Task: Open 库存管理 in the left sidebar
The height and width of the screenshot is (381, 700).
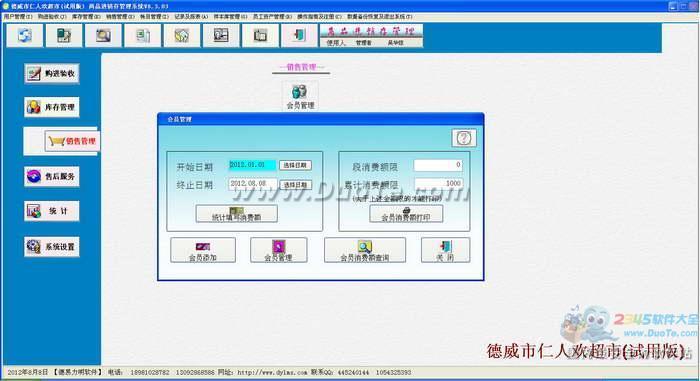Action: click(x=52, y=107)
